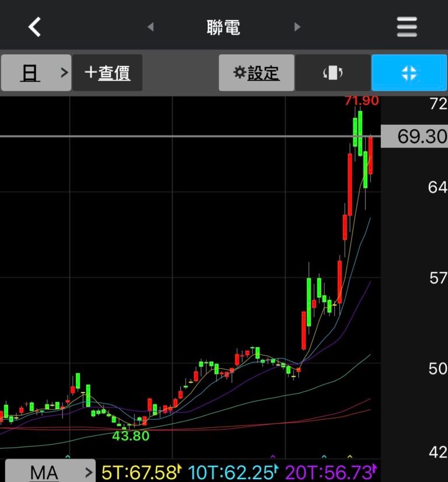Go to next stock with right triangle

(x=297, y=27)
